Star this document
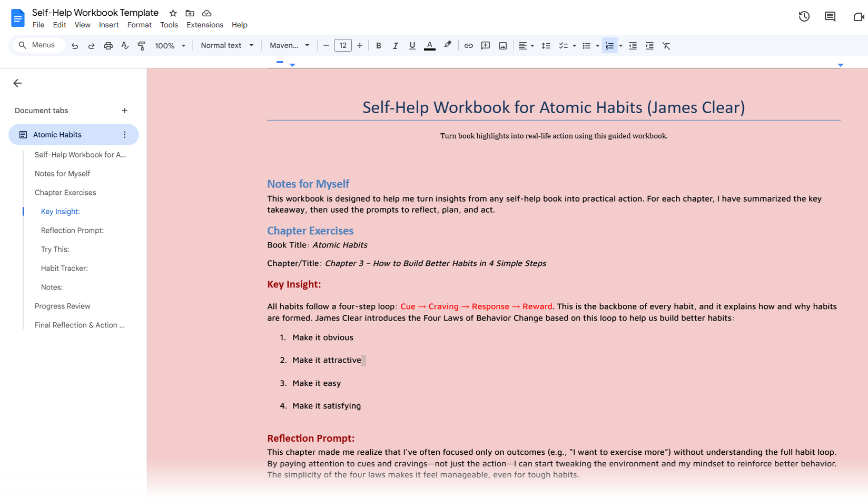The height and width of the screenshot is (498, 868). [173, 13]
